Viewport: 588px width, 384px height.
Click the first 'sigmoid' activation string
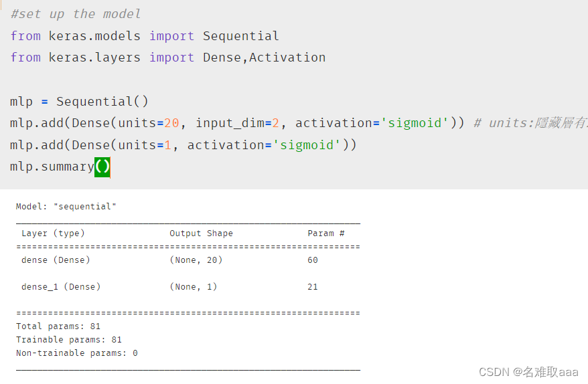(415, 123)
